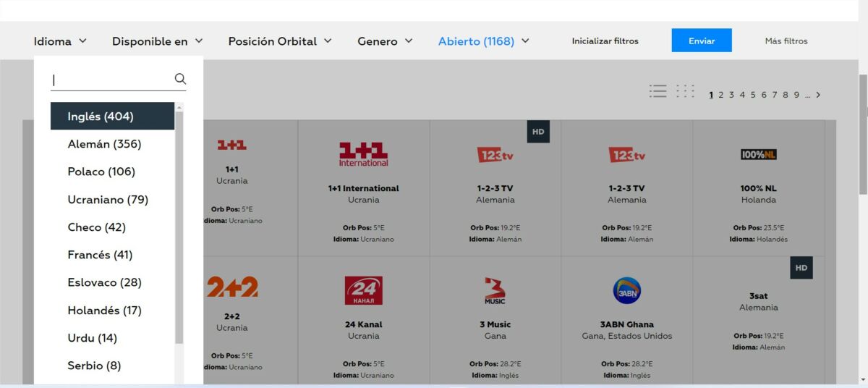The height and width of the screenshot is (388, 868).
Task: Click the next page arrow in pagination
Action: pos(818,95)
